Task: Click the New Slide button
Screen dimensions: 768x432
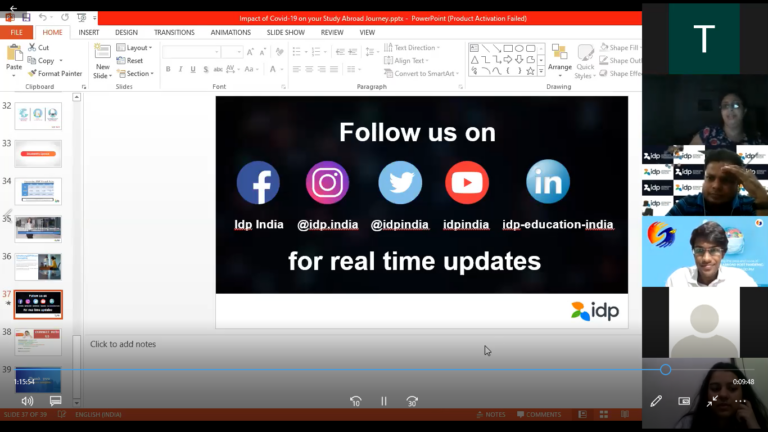Action: [x=102, y=61]
